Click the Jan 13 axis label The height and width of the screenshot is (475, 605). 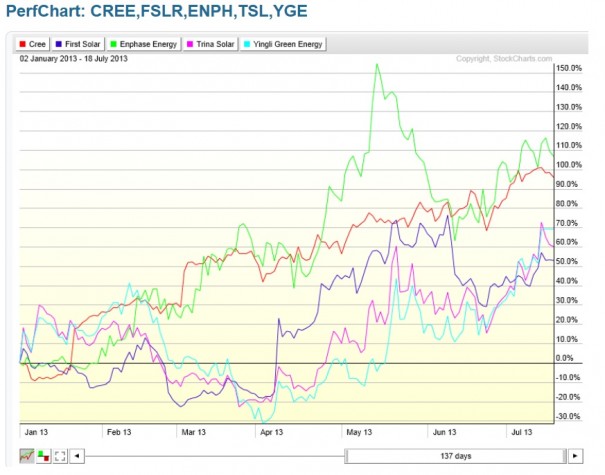36,432
